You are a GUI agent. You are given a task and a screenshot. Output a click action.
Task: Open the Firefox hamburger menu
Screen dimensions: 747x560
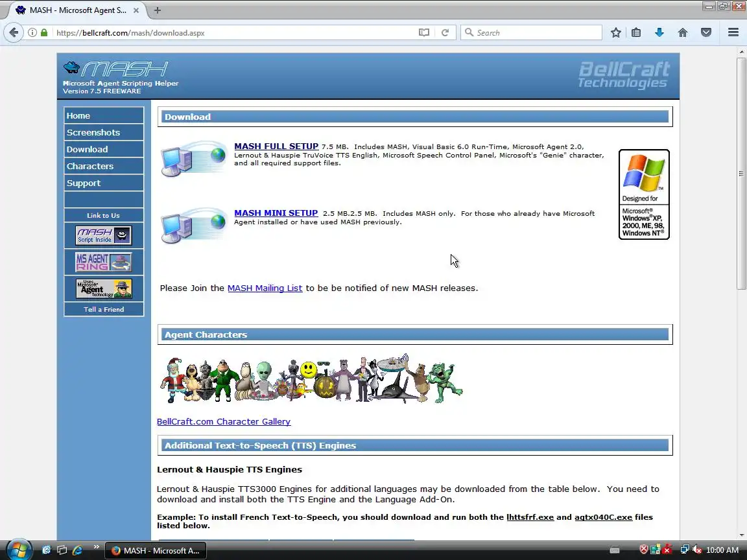point(733,32)
